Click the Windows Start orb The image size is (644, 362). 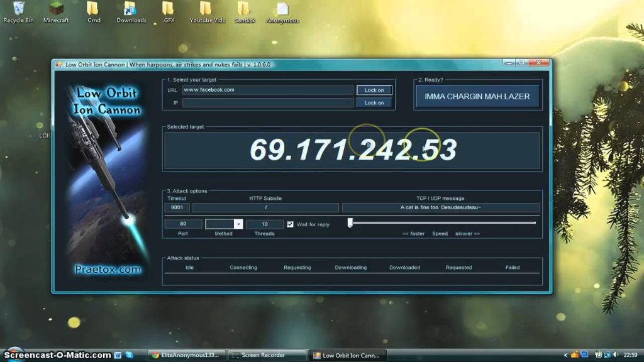[x=14, y=354]
